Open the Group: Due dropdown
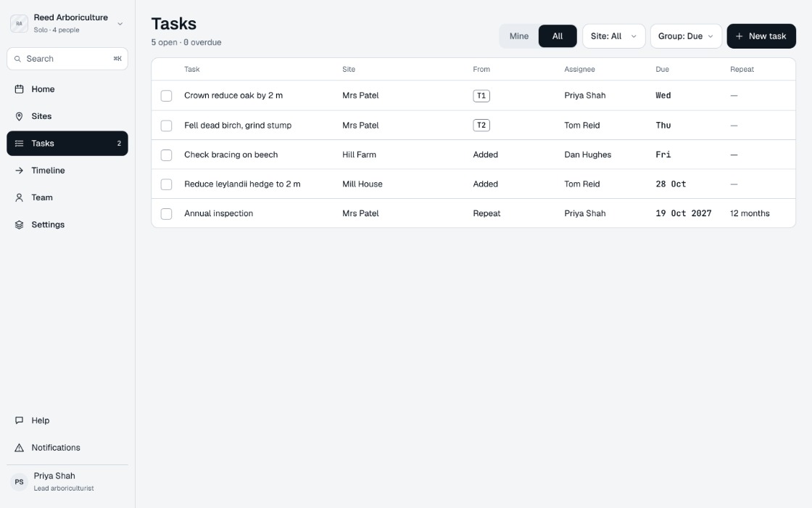This screenshot has height=508, width=812. (686, 36)
